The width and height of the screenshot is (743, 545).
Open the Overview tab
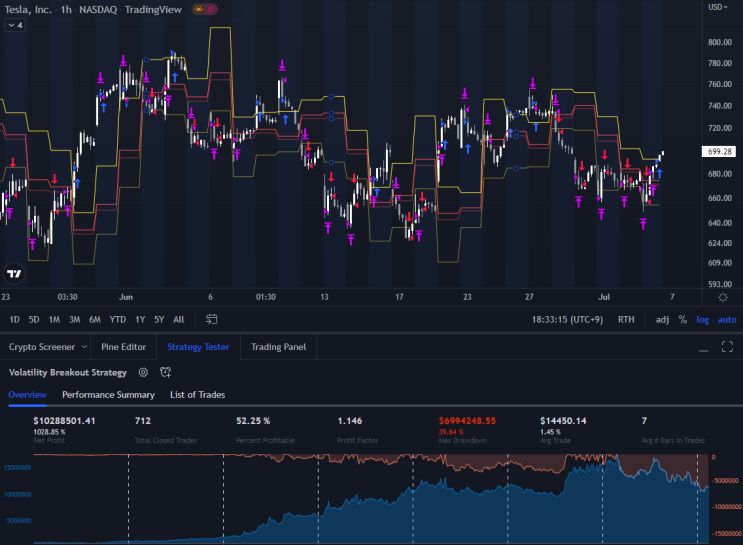pos(27,395)
